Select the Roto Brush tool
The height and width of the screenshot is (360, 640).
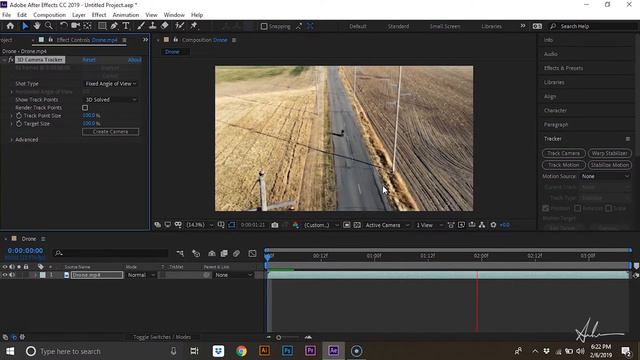[179, 26]
